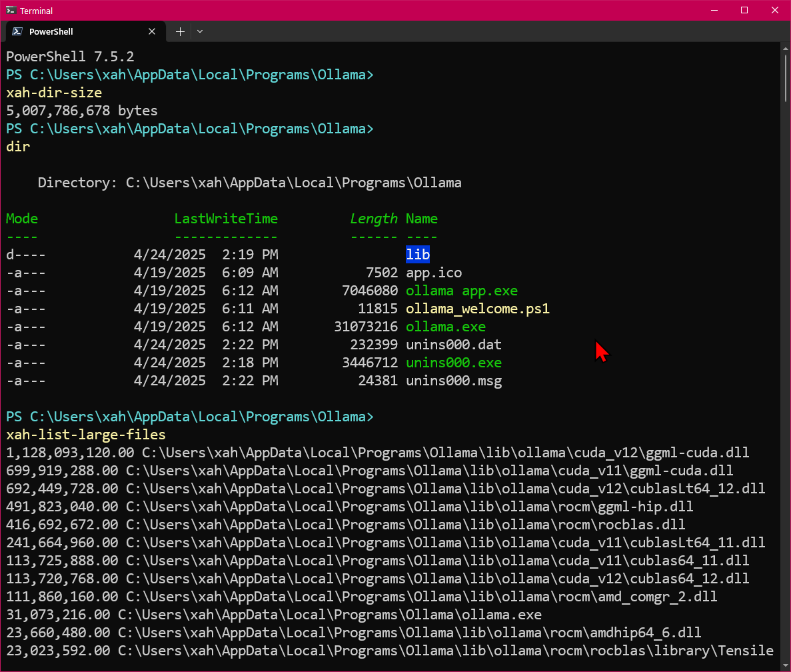This screenshot has height=672, width=791.
Task: Click the PowerShell 7.5.2 version line
Action: [x=70, y=57]
